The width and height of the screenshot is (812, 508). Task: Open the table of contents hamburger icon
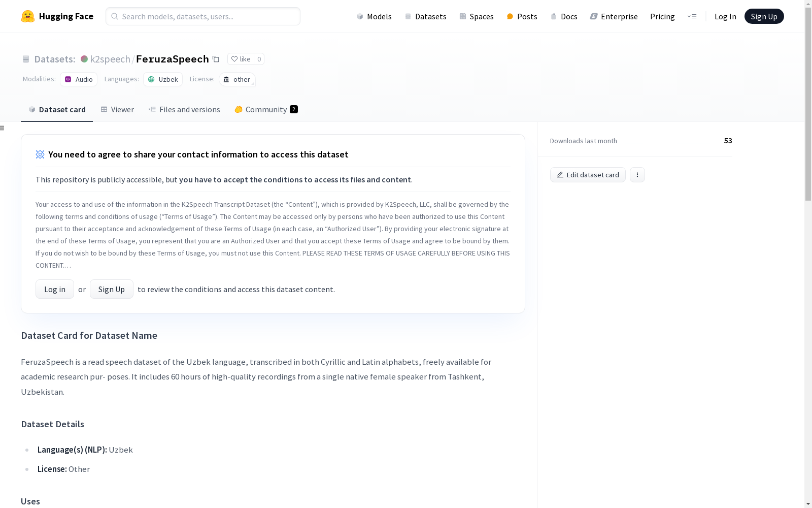[x=3, y=128]
